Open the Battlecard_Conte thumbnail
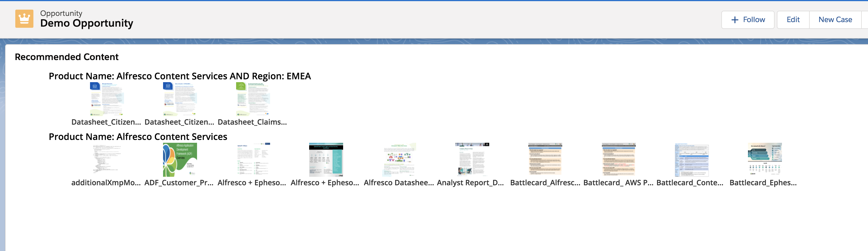This screenshot has height=251, width=868. click(691, 159)
